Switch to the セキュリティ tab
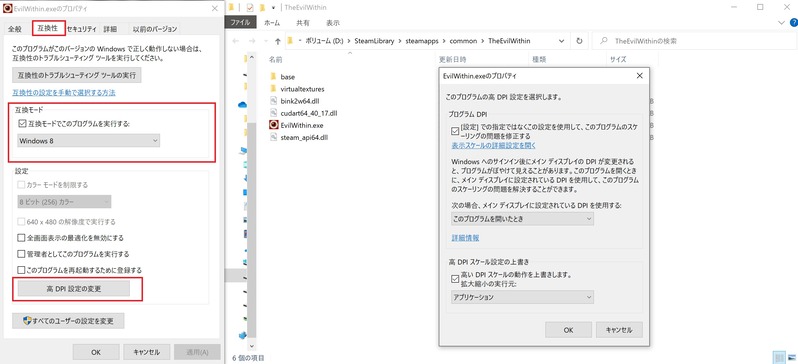Image resolution: width=798 pixels, height=364 pixels. coord(81,29)
